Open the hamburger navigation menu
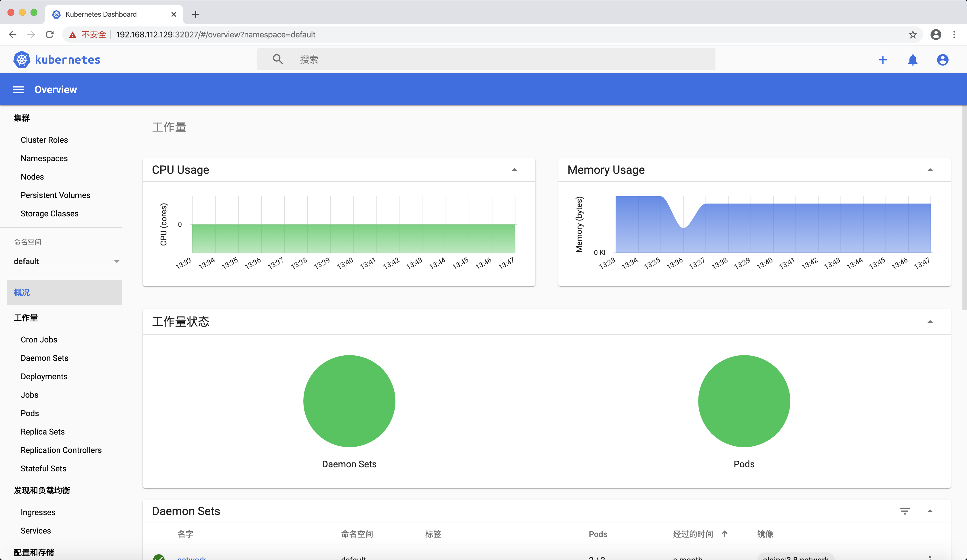Screen dimensions: 967x560 [x=18, y=90]
